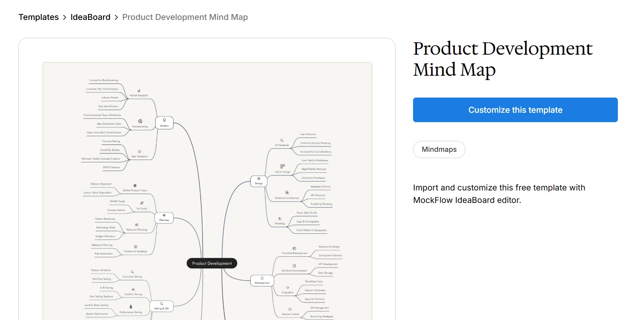Viewport: 644px width, 320px height.
Task: Click the Back-End Development icon
Action: pos(294,266)
